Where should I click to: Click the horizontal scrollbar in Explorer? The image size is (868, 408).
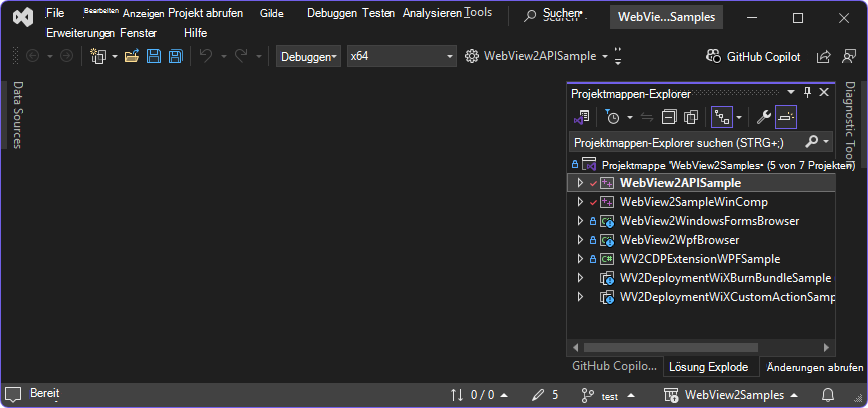[x=670, y=348]
